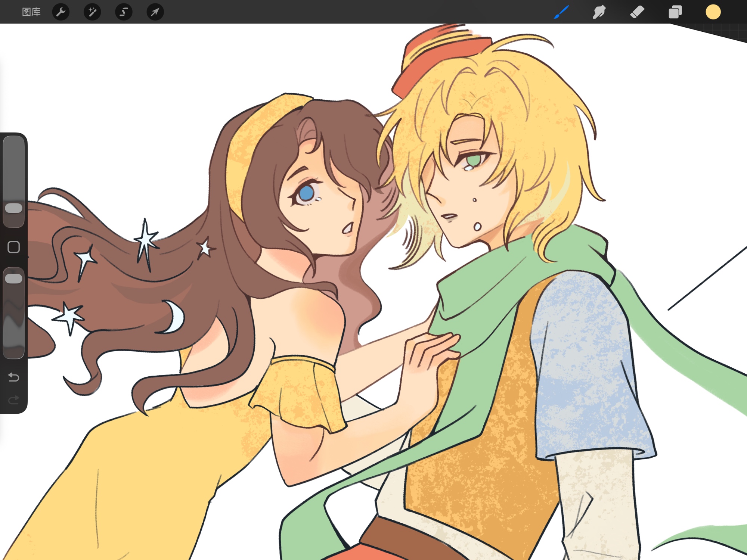
Task: Open the Layers panel
Action: (x=675, y=12)
